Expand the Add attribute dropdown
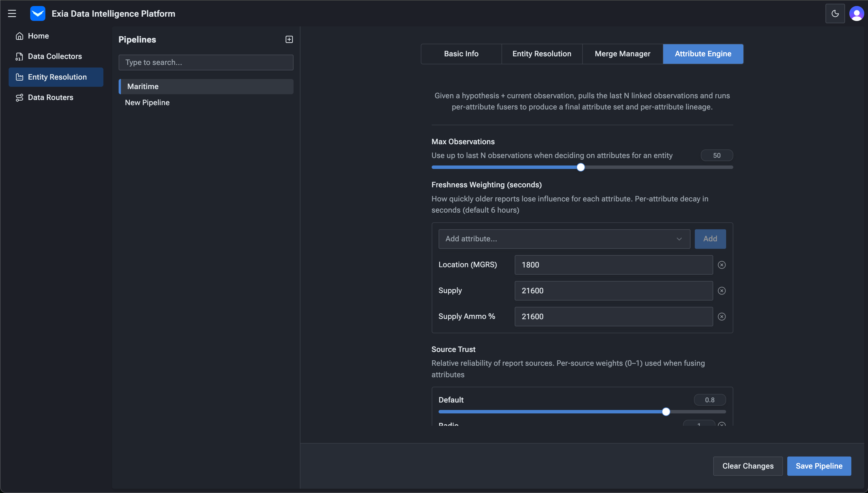This screenshot has width=868, height=493. tap(564, 239)
